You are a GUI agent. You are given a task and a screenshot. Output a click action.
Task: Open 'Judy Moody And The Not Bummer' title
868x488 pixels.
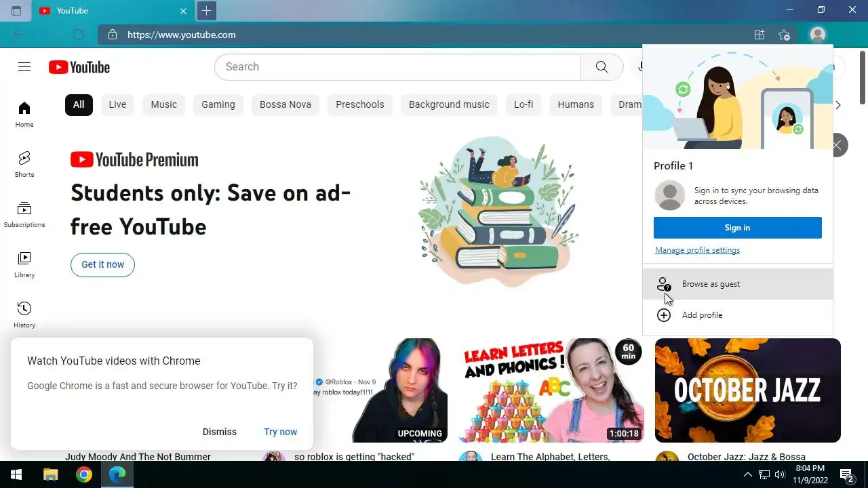click(138, 457)
